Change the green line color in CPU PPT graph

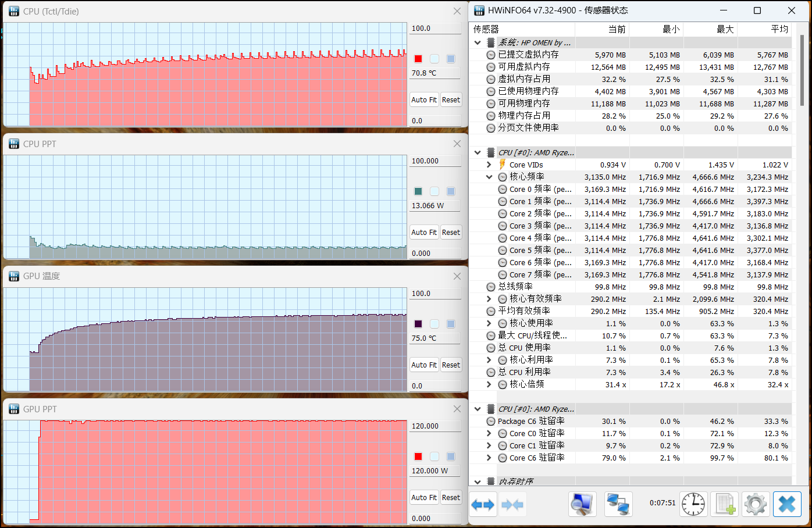pos(417,191)
